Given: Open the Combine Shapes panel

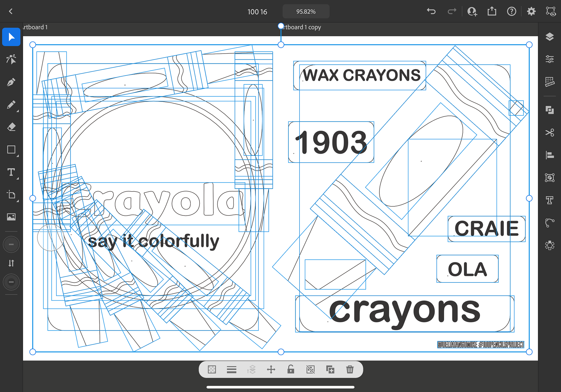Looking at the screenshot, I should (x=550, y=110).
